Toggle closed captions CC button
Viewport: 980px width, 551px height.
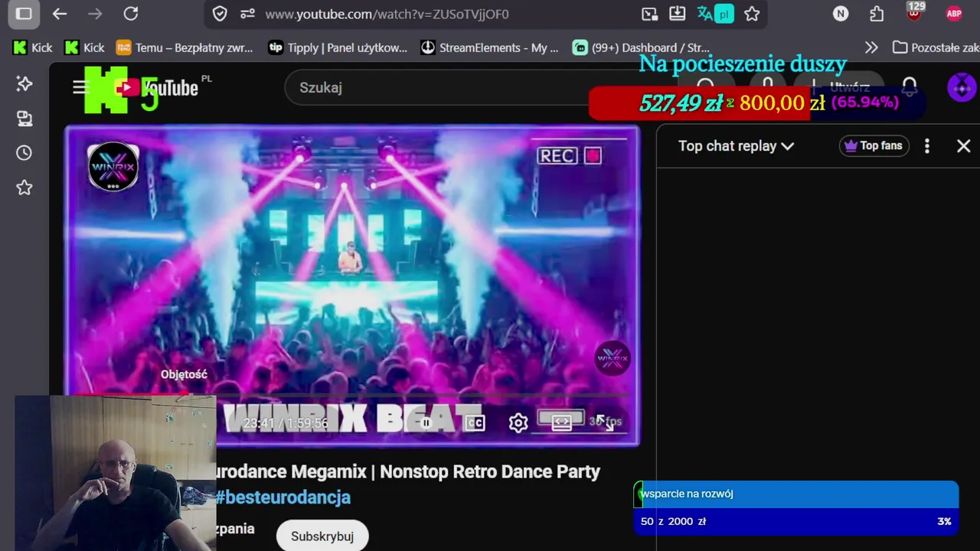click(475, 422)
